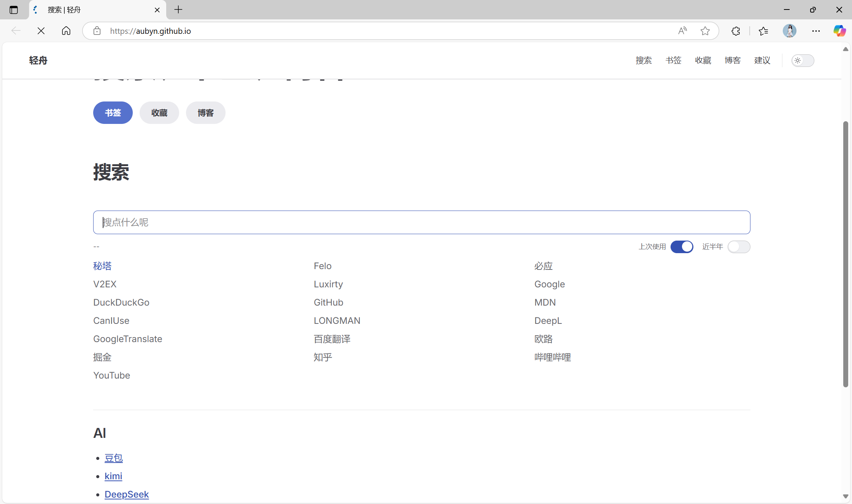The width and height of the screenshot is (852, 504).
Task: Toggle the dark mode theme switch
Action: [x=803, y=60]
